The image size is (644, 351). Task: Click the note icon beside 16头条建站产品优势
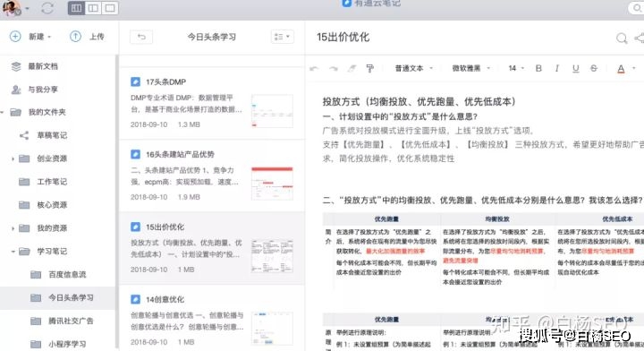pyautogui.click(x=135, y=155)
